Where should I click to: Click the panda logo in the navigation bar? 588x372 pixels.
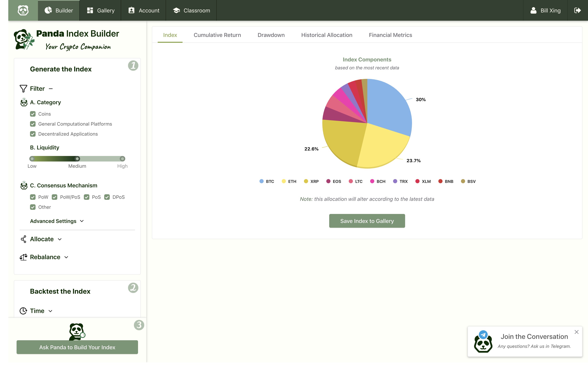(x=23, y=10)
